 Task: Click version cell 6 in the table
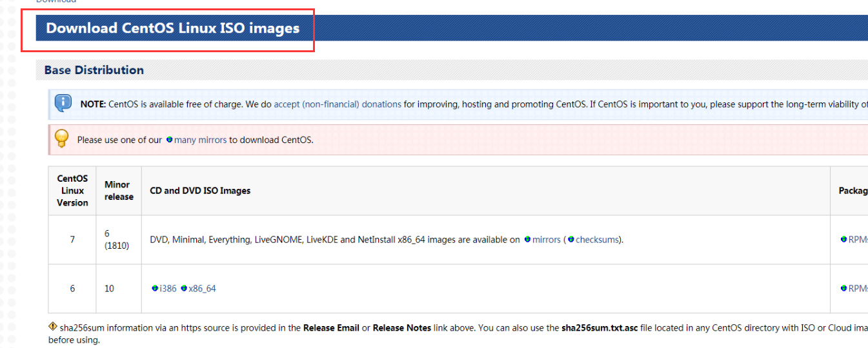click(72, 289)
